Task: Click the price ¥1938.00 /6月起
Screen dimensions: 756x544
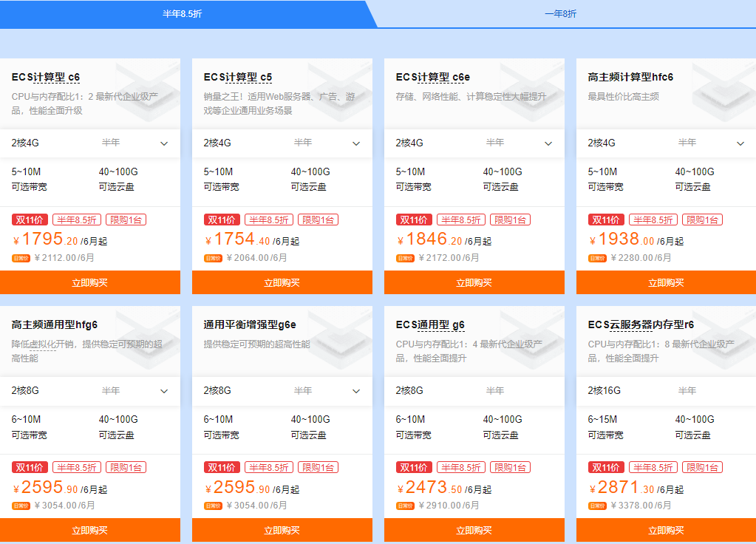Action: coord(636,239)
